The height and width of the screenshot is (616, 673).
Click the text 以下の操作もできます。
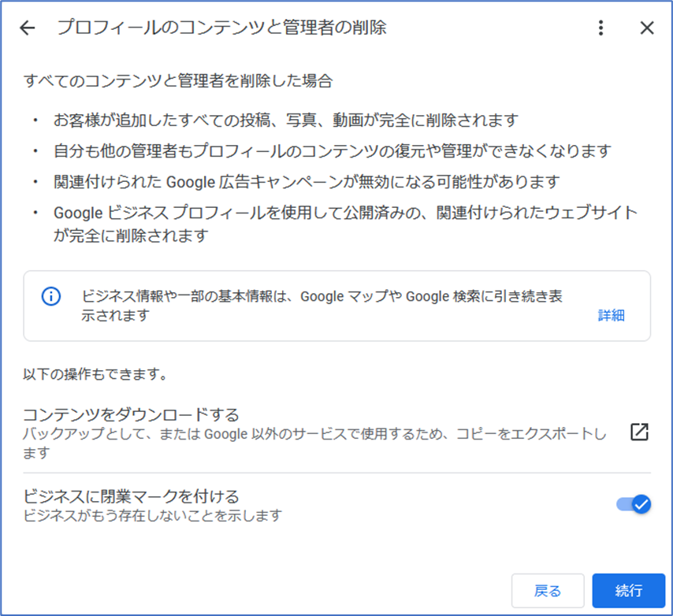click(95, 374)
